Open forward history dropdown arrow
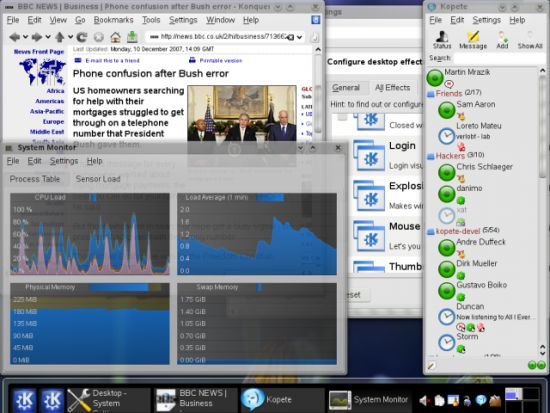Image resolution: width=550 pixels, height=413 pixels. (48, 37)
